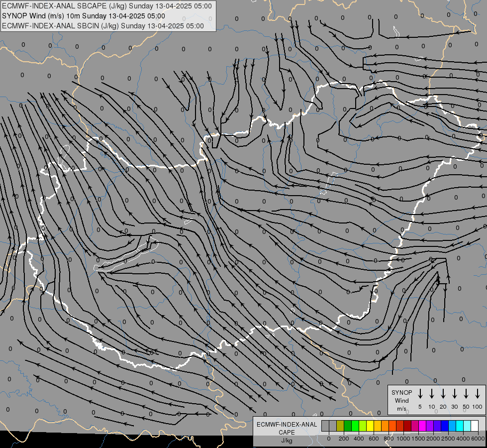Select the pale cyan swatch next to white
The width and height of the screenshot is (487, 448).
467,426
